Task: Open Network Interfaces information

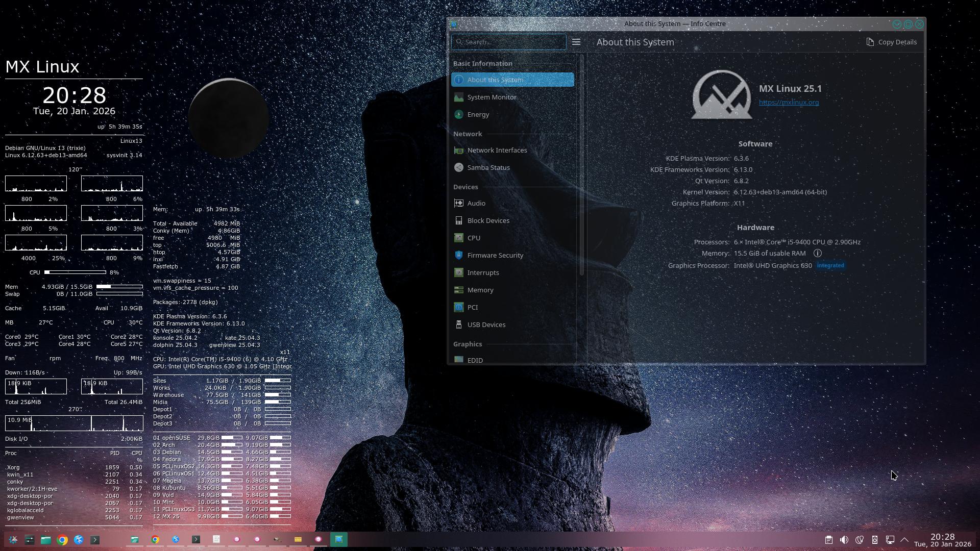Action: (497, 150)
